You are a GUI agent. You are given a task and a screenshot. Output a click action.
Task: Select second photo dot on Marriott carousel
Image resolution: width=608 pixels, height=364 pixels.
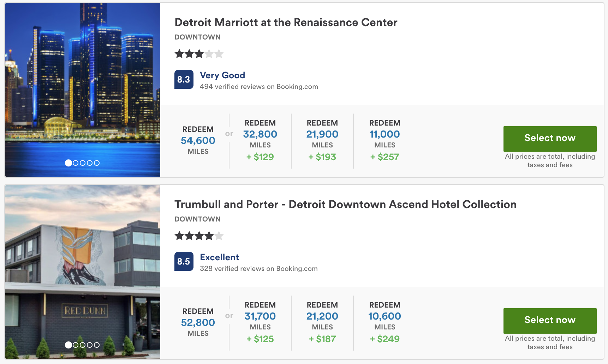tap(76, 163)
